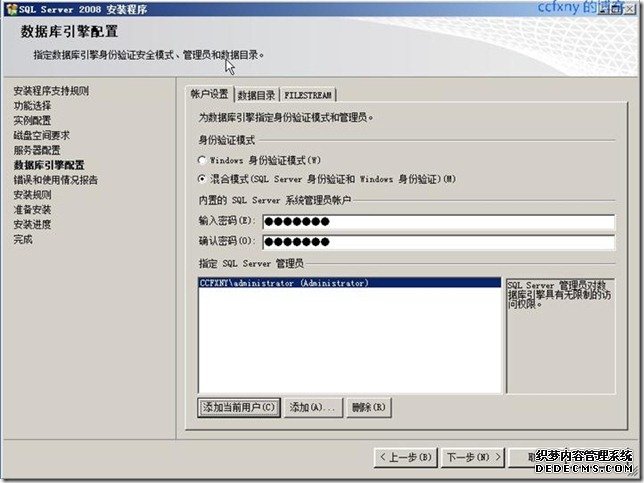Click the 添加(A)... button
Image resolution: width=644 pixels, height=483 pixels.
tap(313, 407)
